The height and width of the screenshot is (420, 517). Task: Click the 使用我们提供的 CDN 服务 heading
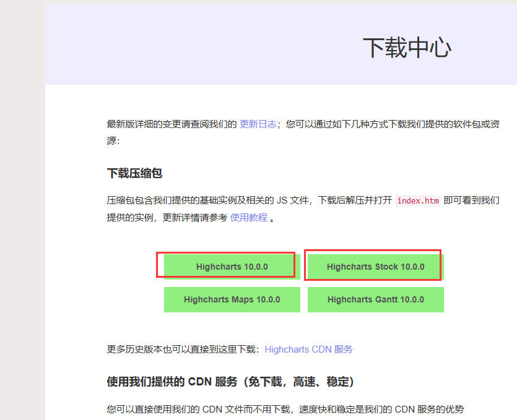(230, 382)
